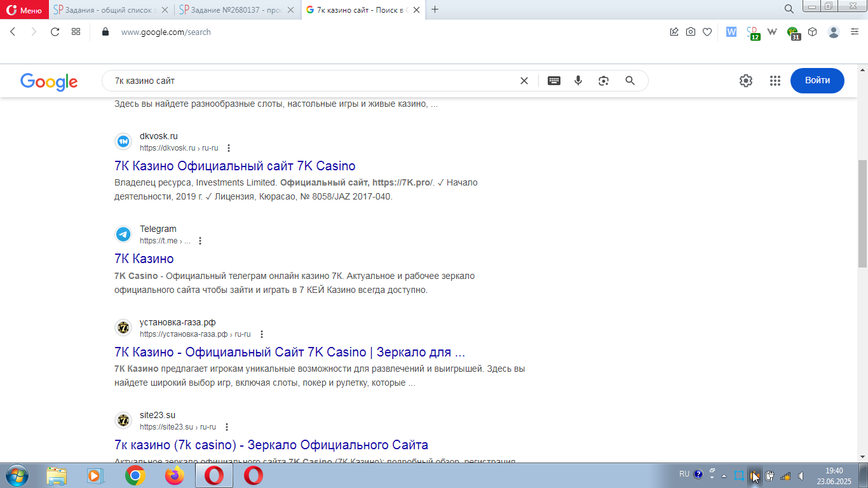The width and height of the screenshot is (868, 488).
Task: Start voice search with microphone
Action: 578,81
